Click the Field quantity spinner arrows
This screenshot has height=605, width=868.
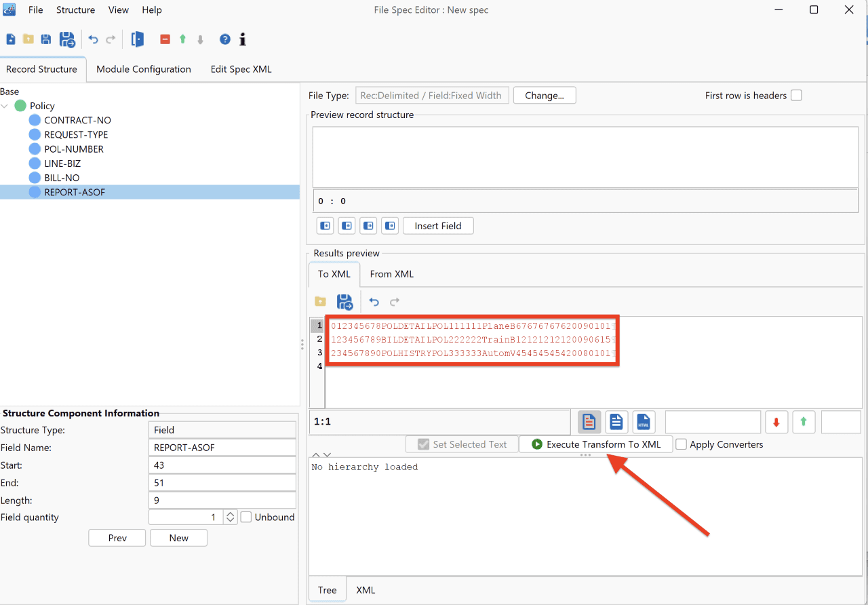[x=231, y=517]
